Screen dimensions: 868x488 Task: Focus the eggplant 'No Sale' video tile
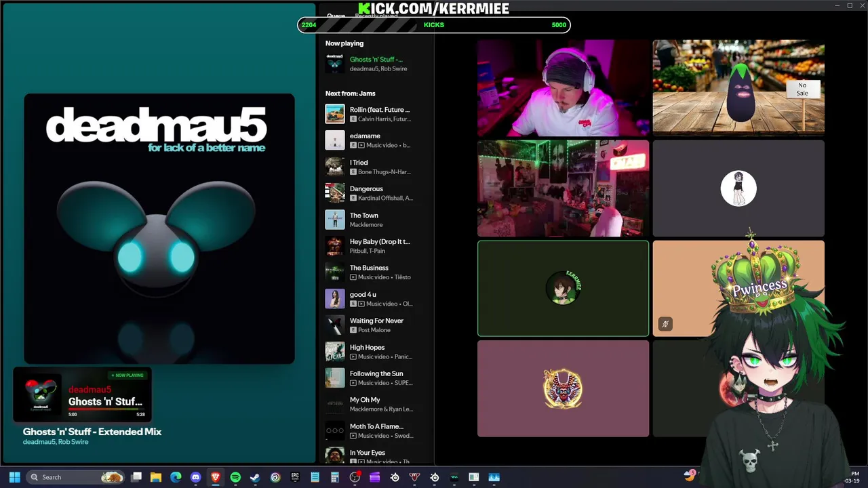coord(738,87)
